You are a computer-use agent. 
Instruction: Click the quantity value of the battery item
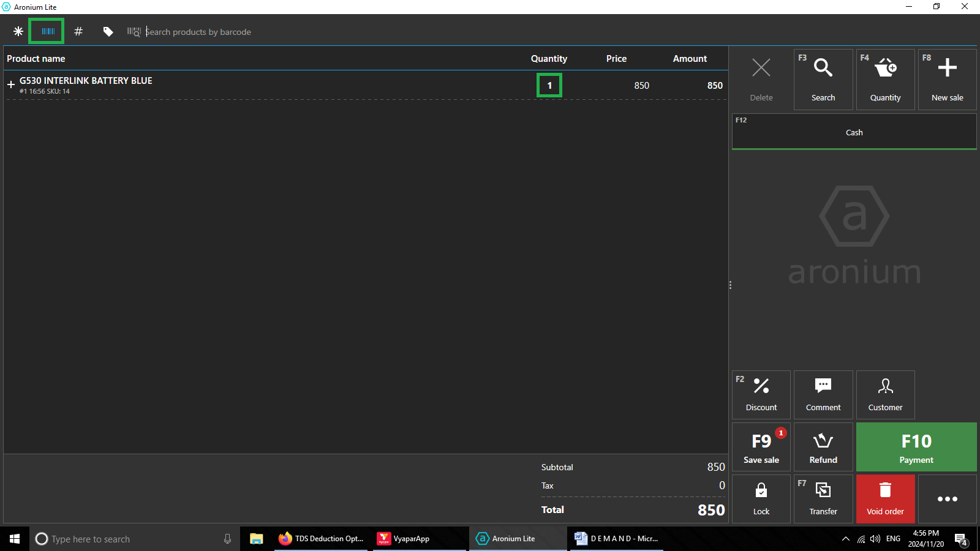[549, 86]
